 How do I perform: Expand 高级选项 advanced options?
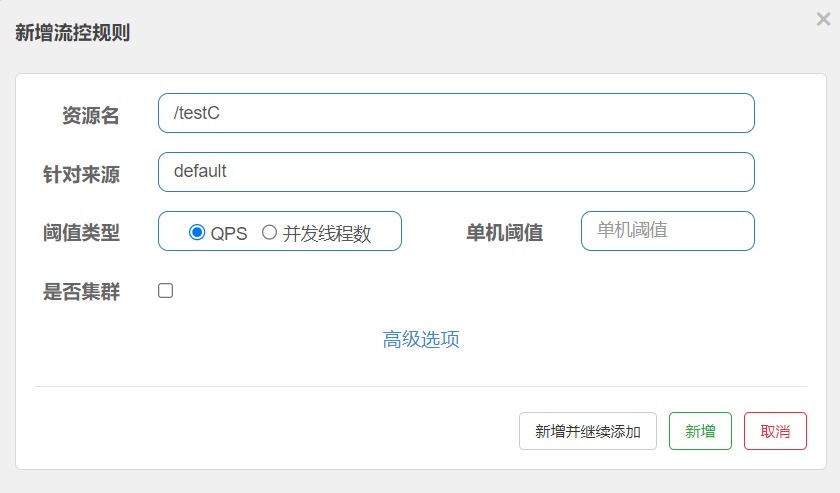(421, 339)
